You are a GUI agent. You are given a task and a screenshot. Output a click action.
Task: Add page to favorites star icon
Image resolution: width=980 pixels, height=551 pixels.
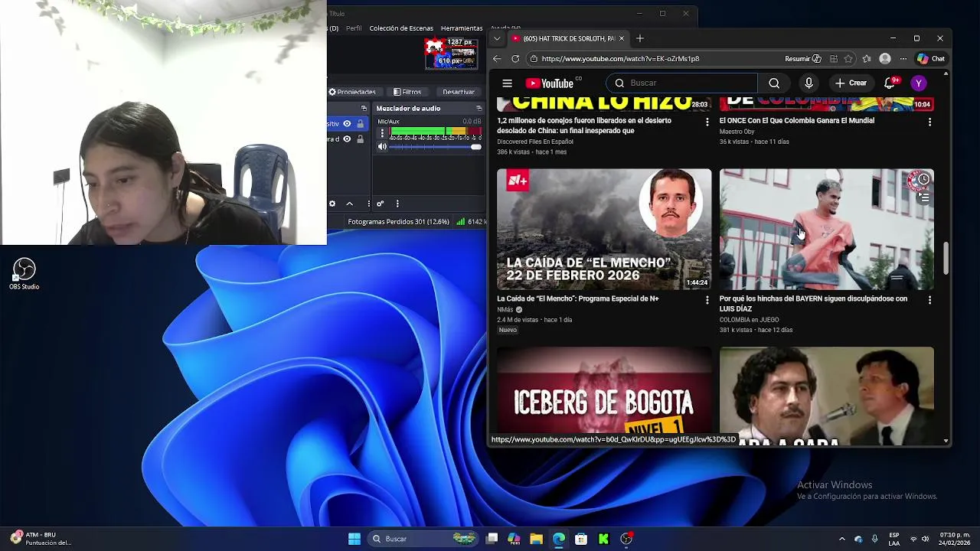point(848,58)
